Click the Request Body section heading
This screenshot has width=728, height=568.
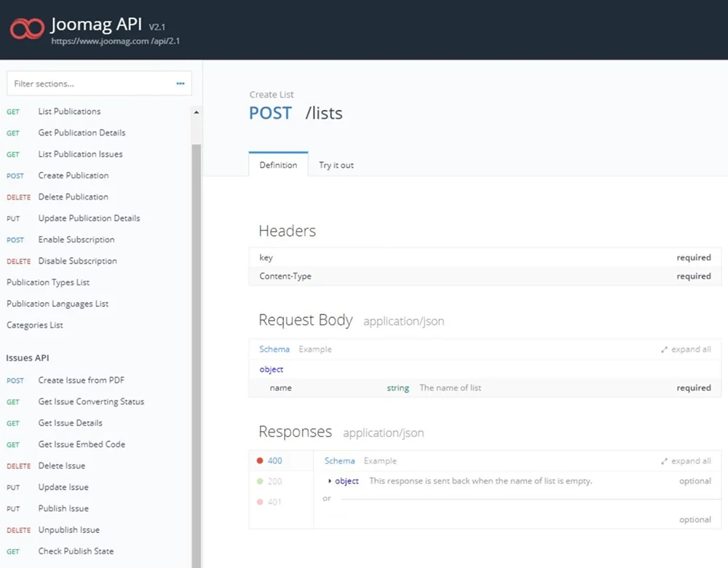point(306,320)
